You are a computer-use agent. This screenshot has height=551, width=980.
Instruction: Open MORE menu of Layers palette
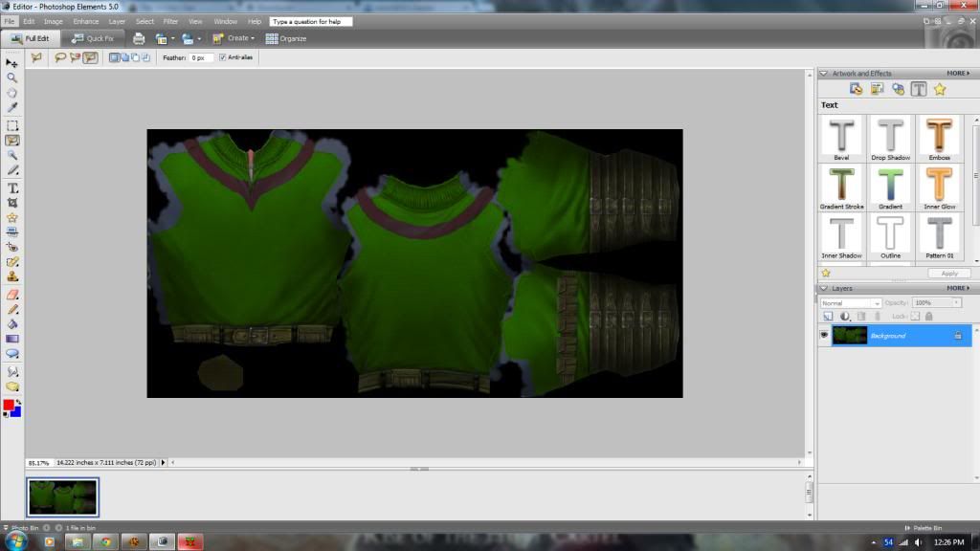(958, 289)
